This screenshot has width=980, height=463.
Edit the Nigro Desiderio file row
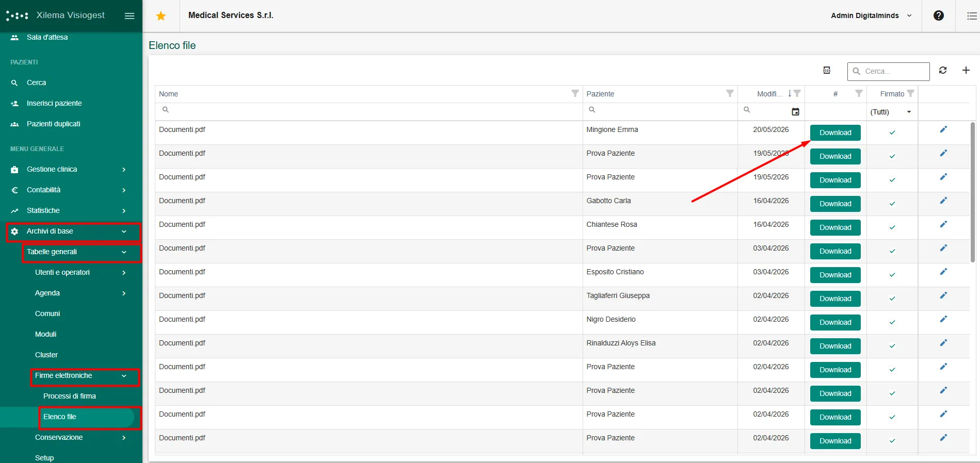point(943,319)
